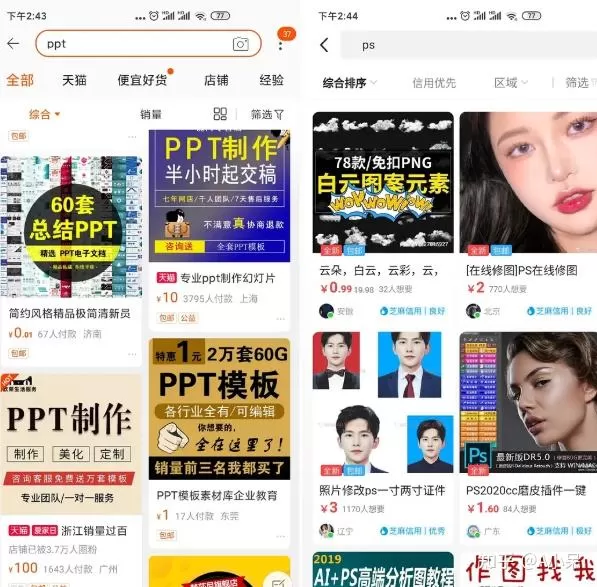This screenshot has width=597, height=587.
Task: Click the ps search field
Action: (468, 45)
